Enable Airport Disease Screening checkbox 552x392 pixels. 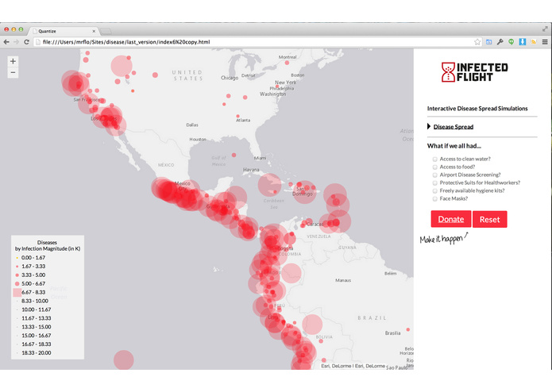(x=434, y=175)
